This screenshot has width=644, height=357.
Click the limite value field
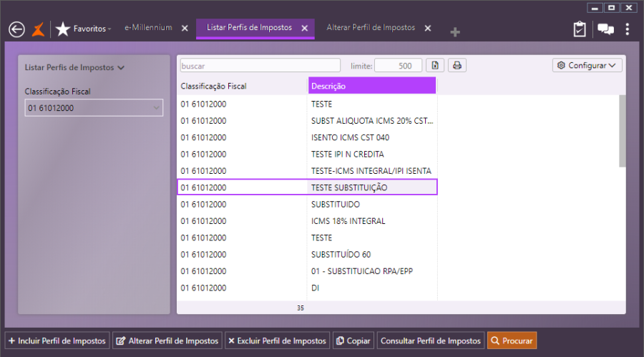(x=398, y=66)
